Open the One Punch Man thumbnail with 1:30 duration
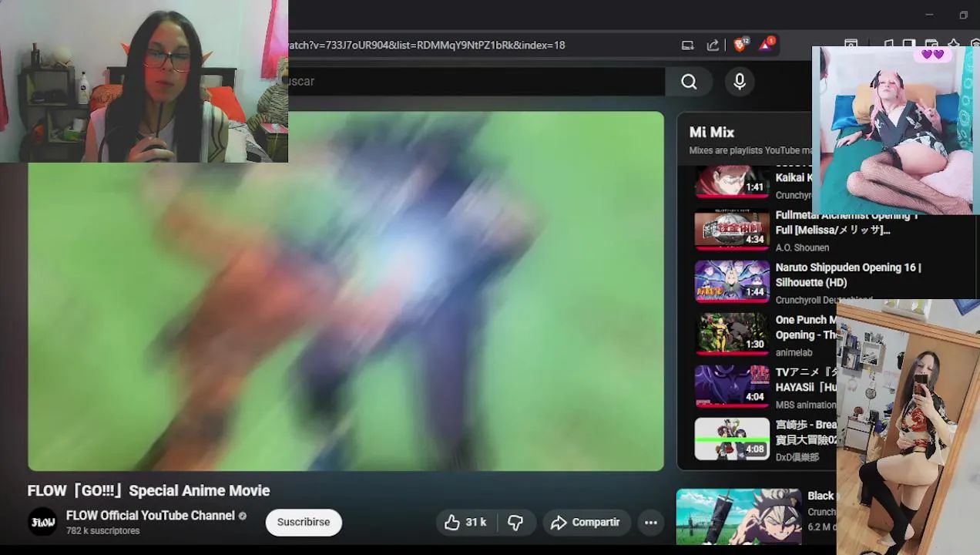 pyautogui.click(x=732, y=335)
